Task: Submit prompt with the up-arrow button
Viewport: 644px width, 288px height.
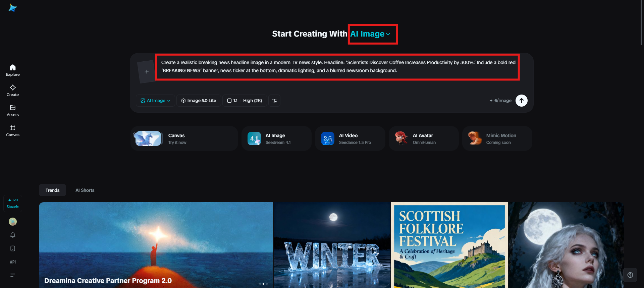Action: point(521,101)
